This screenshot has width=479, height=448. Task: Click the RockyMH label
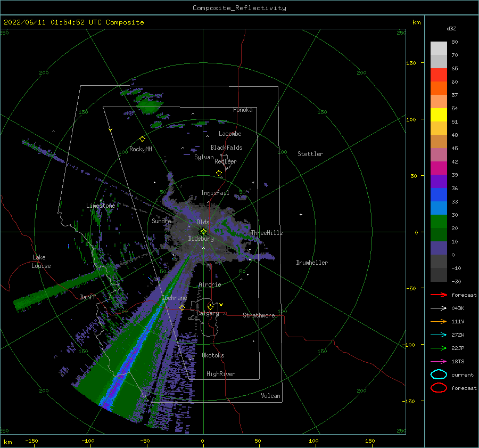click(x=141, y=149)
